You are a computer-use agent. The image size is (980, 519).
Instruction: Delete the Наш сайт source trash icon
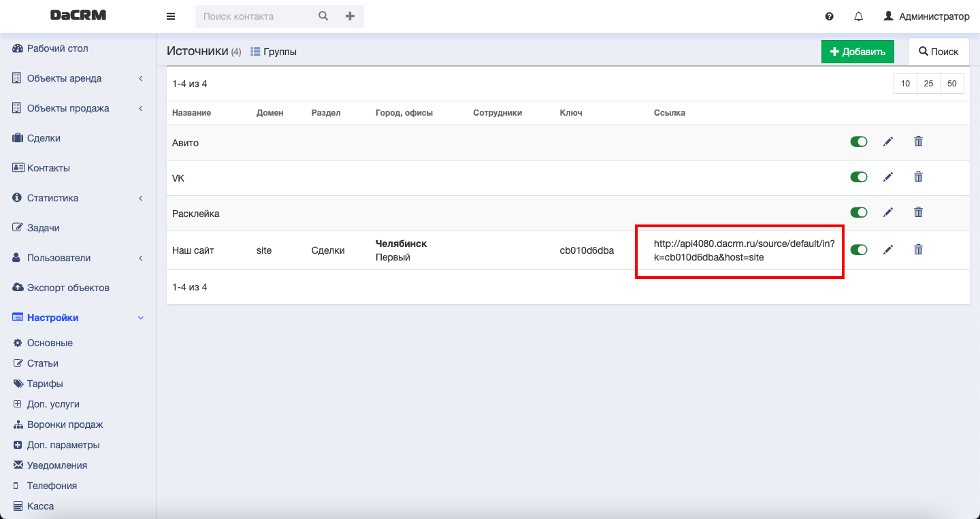(918, 250)
